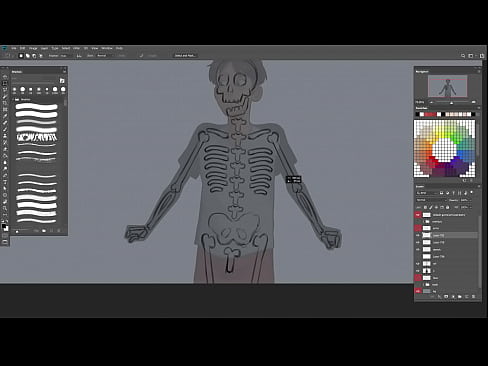The height and width of the screenshot is (366, 488).
Task: Select the Pen tool
Action: tap(5, 175)
